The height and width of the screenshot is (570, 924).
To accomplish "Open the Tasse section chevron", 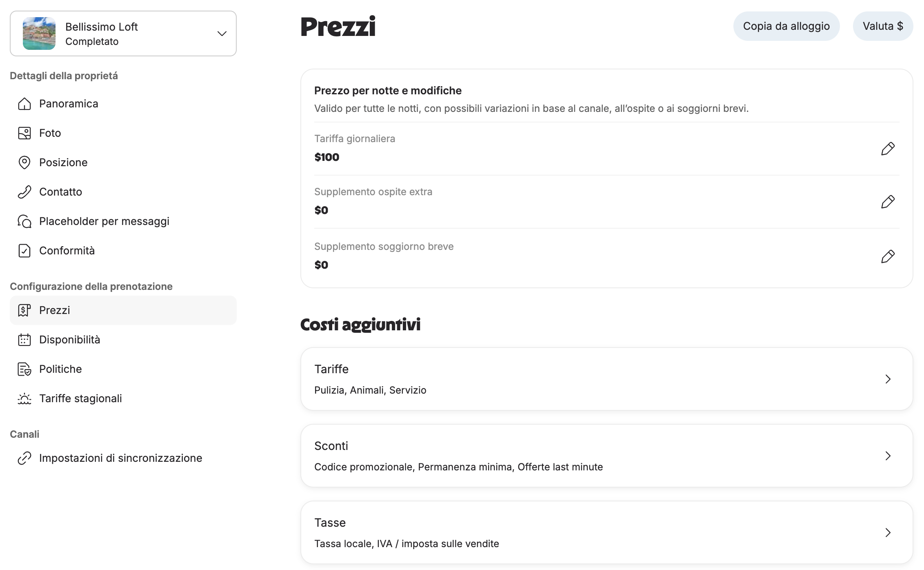I will click(888, 532).
